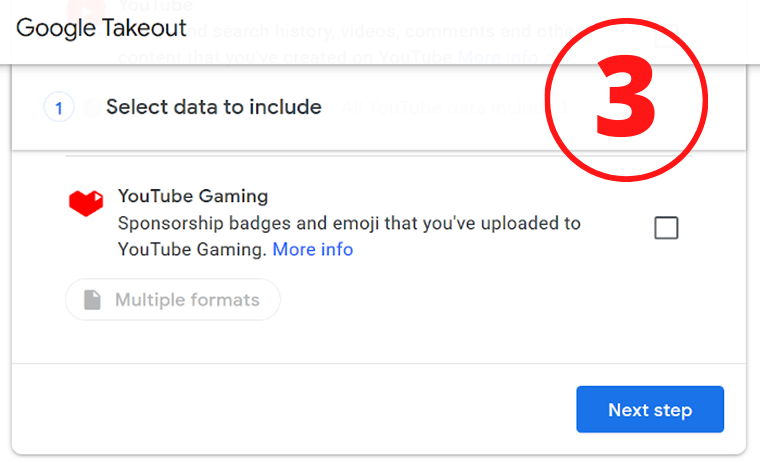Screen dimensions: 760x463
Task: Click the faded All YouTube data included button
Action: pyautogui.click(x=454, y=107)
